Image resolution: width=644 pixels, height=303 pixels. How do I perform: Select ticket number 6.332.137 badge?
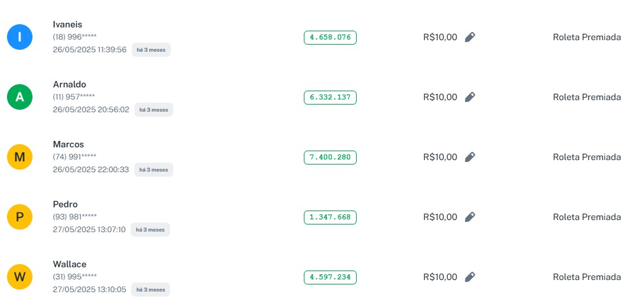pos(330,98)
